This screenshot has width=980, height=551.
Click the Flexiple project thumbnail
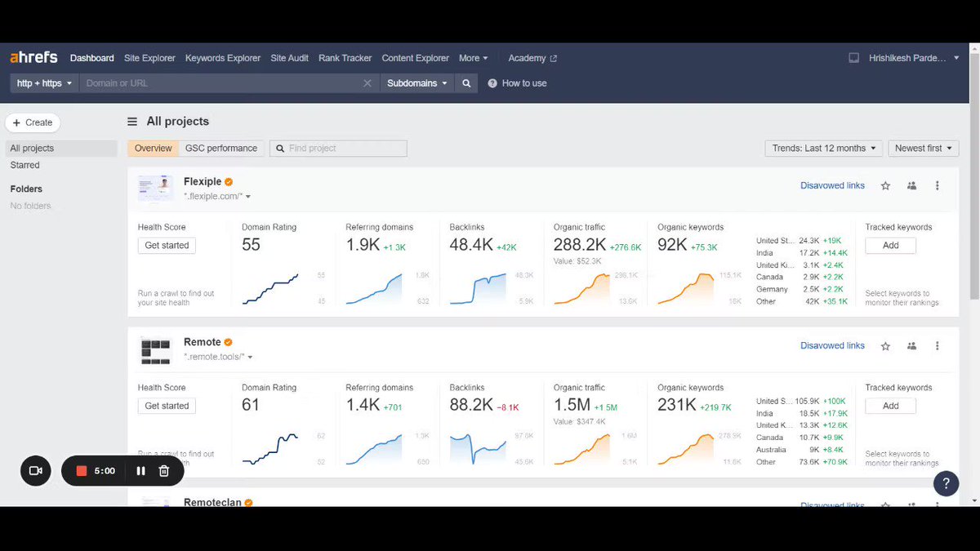155,189
